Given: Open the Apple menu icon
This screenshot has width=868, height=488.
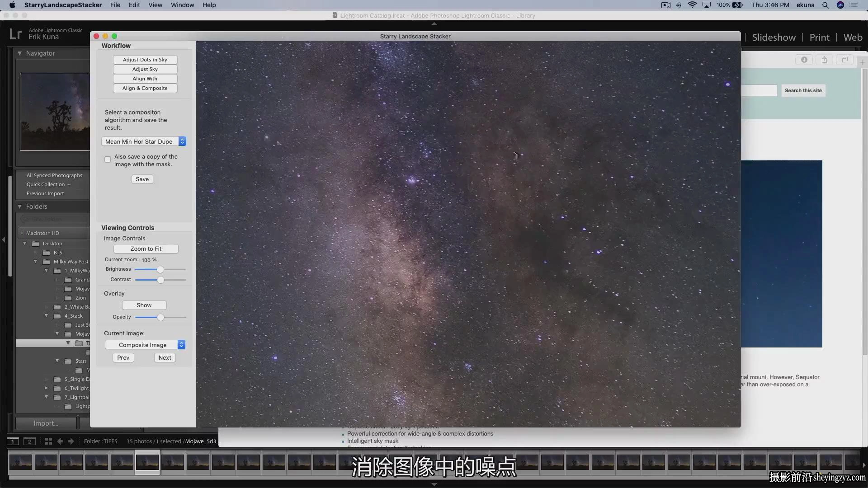Looking at the screenshot, I should pos(12,5).
